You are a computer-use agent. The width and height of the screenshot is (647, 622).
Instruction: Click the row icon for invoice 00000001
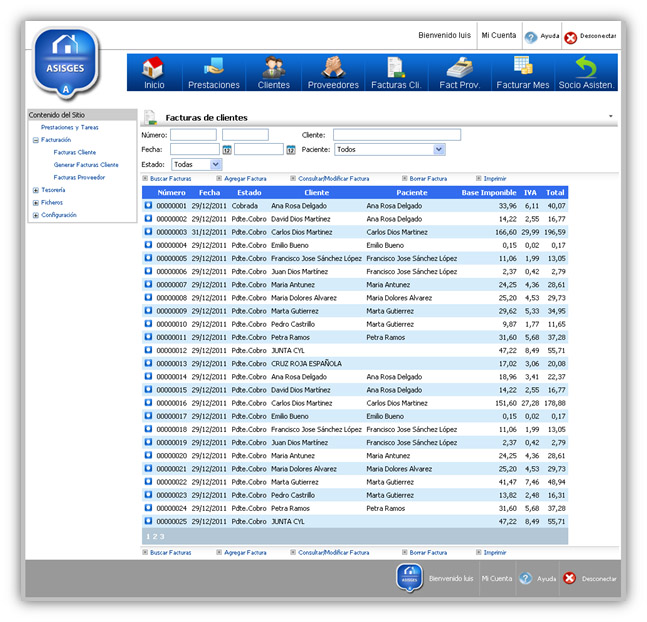148,205
